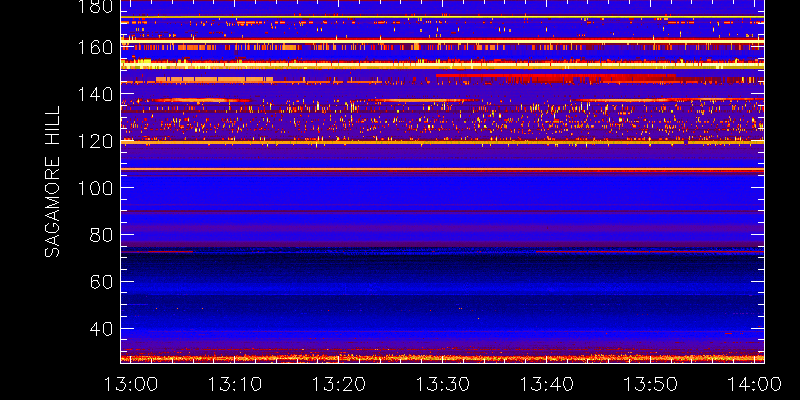Click the 13:50 time axis label

[x=651, y=384]
